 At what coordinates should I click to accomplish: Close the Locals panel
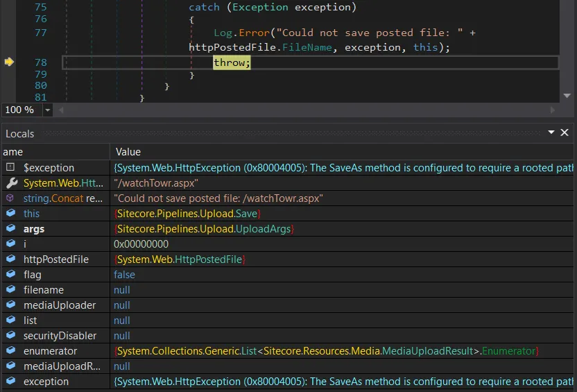[x=565, y=133]
